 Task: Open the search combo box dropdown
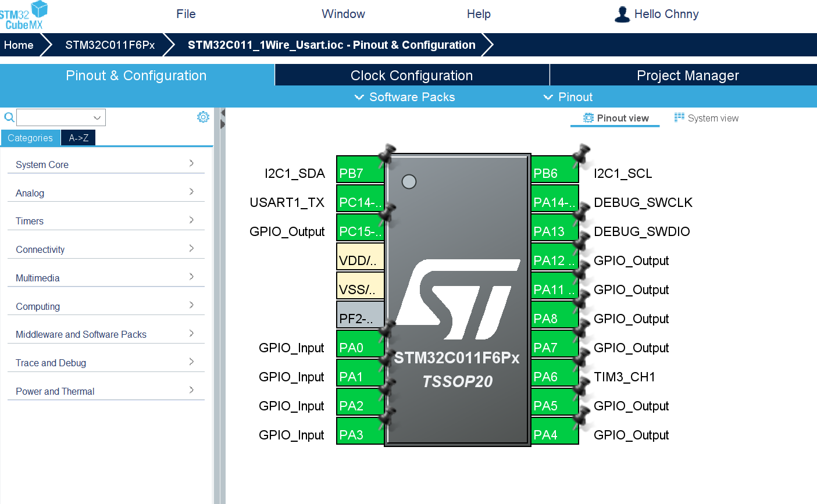click(x=97, y=117)
